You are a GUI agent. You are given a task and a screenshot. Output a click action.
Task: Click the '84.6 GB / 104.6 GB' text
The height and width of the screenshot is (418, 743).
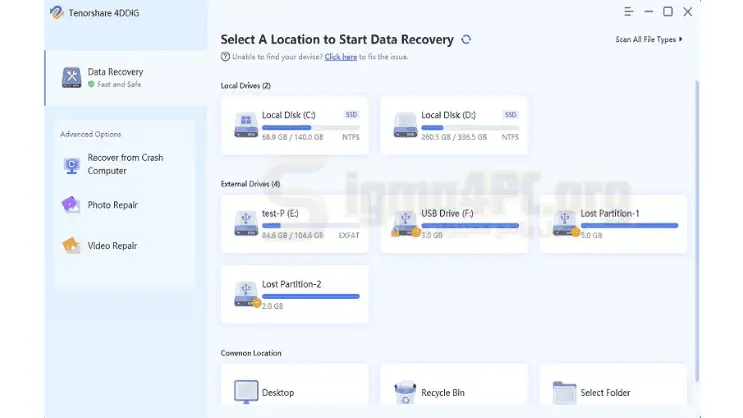coord(293,235)
